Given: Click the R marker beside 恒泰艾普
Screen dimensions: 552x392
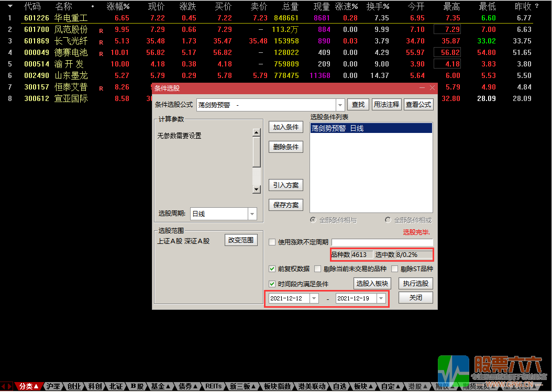Looking at the screenshot, I should pos(101,88).
